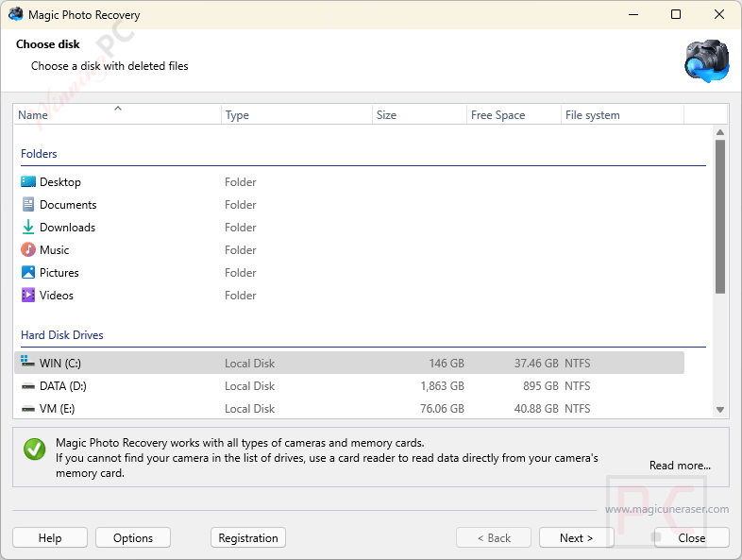Click the scrollbar up arrow
Screen dimensions: 742x560
[x=720, y=132]
